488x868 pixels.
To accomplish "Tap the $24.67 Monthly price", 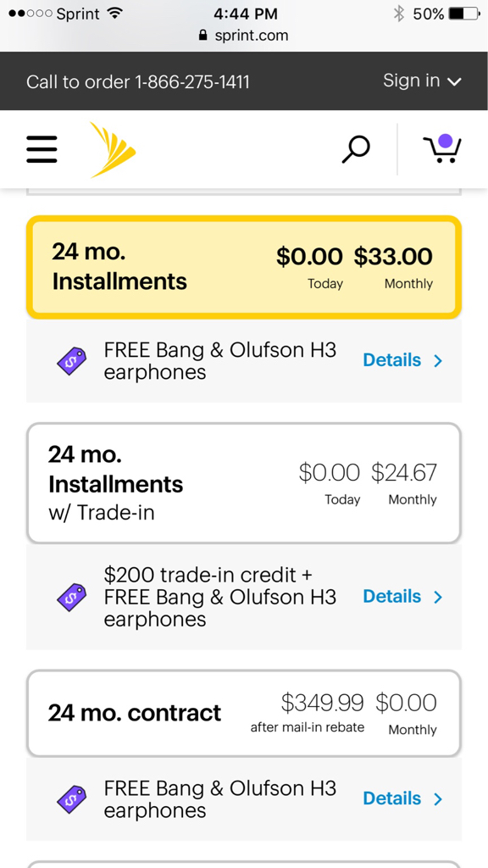I will click(404, 483).
